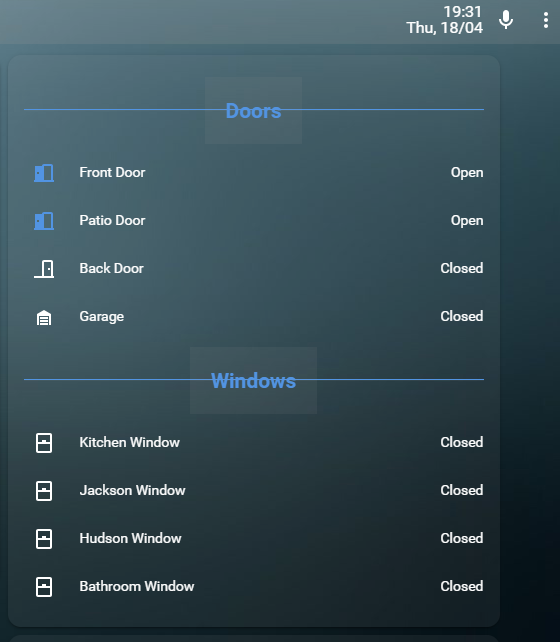Select the Front Door entity name
Viewport: 560px width, 642px height.
click(x=112, y=172)
